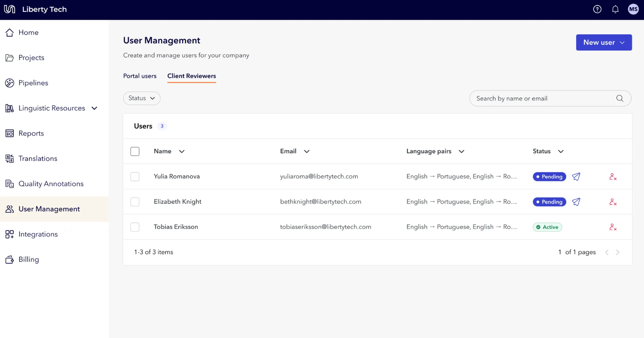Open Home in the sidebar
The width and height of the screenshot is (644, 338).
tap(54, 33)
